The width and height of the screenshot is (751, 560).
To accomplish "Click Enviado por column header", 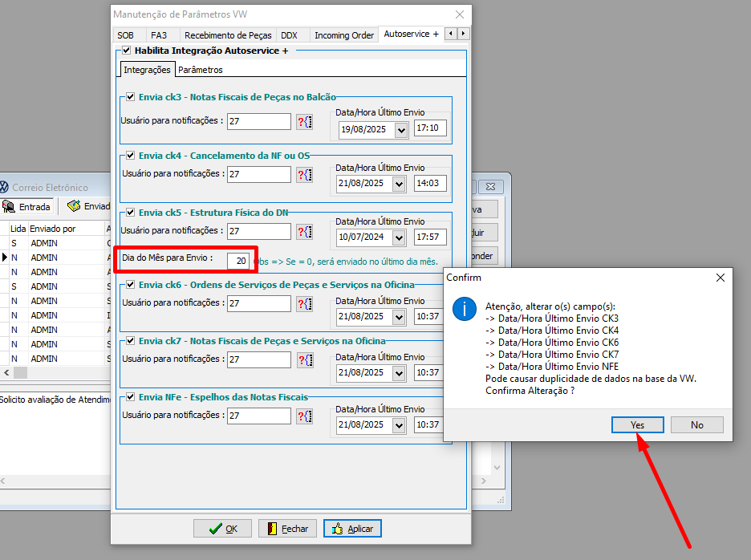I will pos(66,229).
